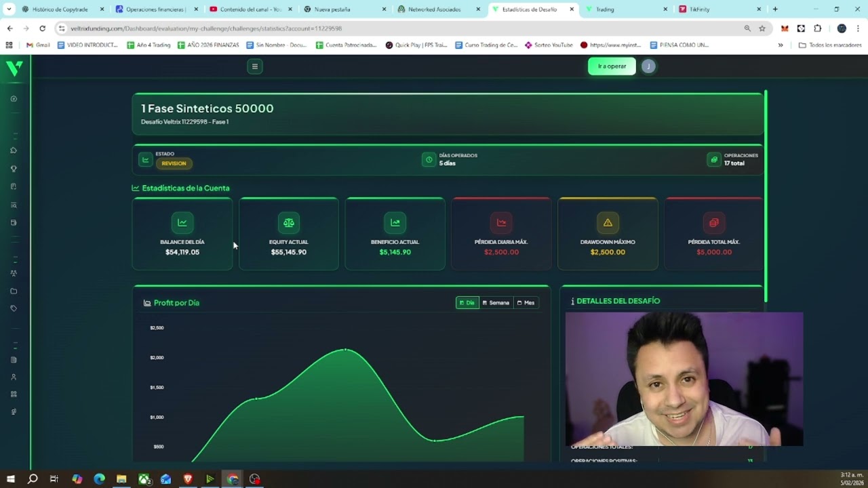Bookmark this page with the star icon
868x488 pixels.
762,28
